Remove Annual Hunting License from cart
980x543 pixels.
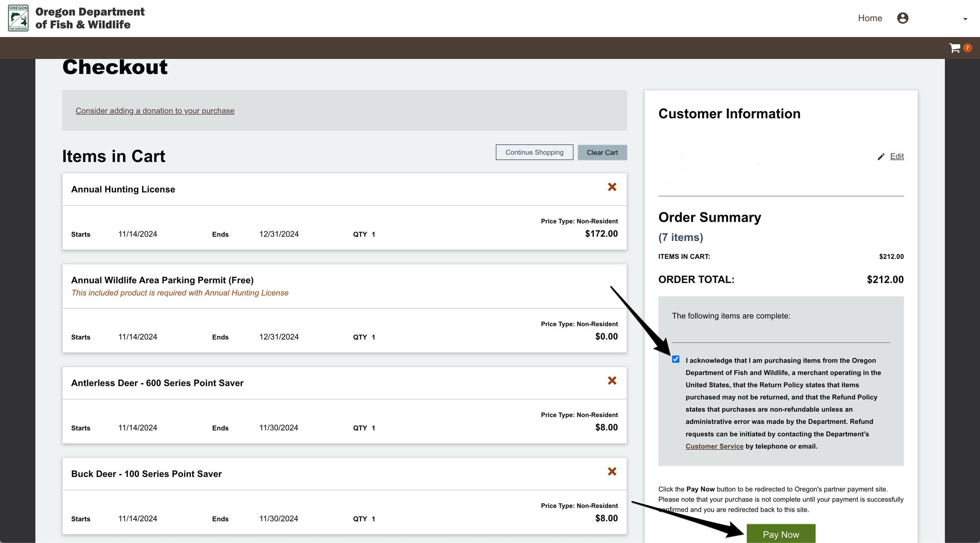coord(612,187)
